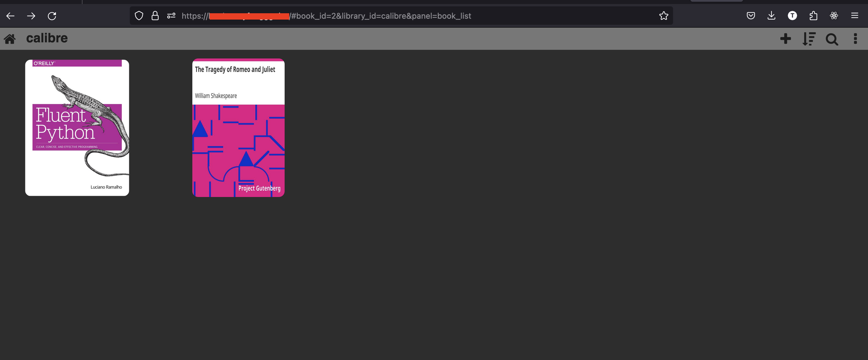The image size is (868, 360).
Task: Open calibre's three-dot more options menu
Action: [855, 39]
